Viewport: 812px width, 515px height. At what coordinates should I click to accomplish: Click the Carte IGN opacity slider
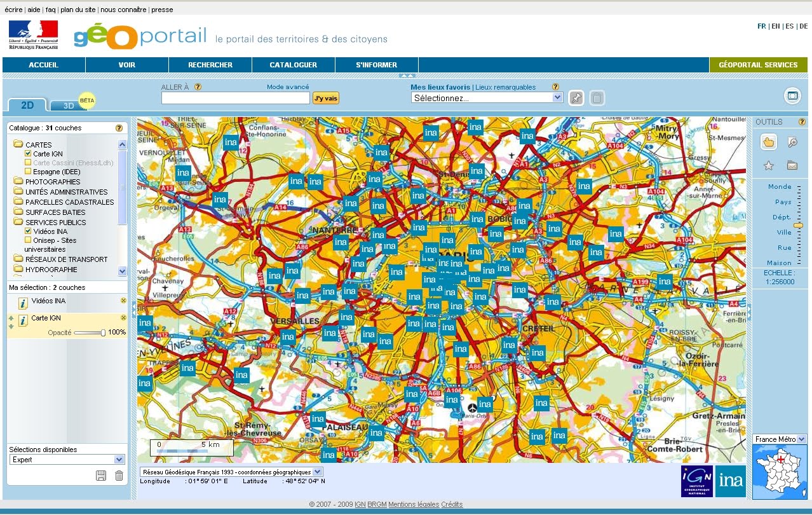tap(90, 333)
